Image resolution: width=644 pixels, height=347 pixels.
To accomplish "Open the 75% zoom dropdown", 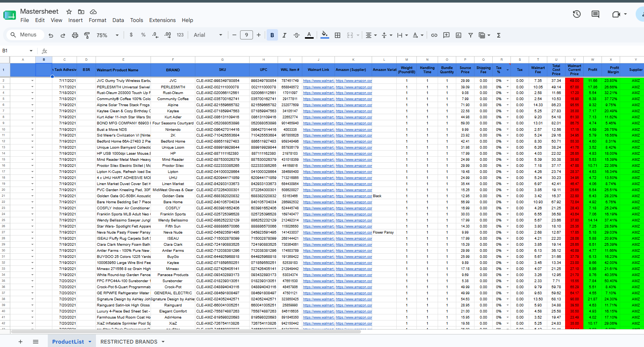I will [x=108, y=35].
